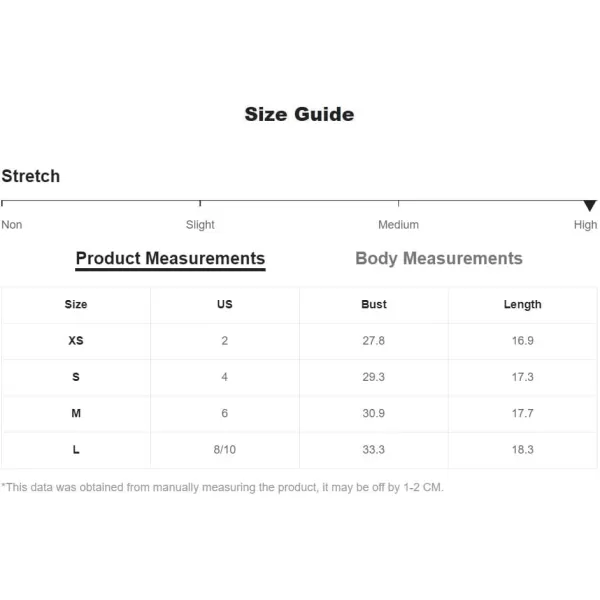Click the Length column header

pyautogui.click(x=522, y=304)
